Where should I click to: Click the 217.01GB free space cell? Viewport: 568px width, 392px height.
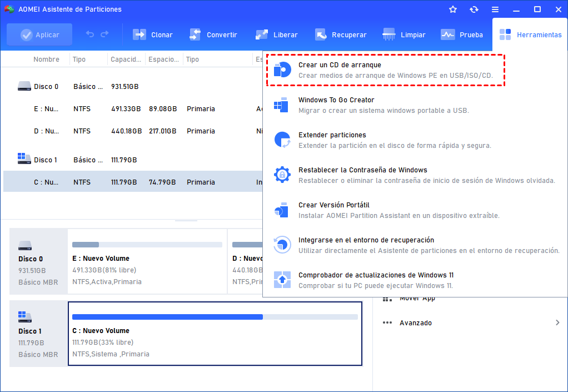click(163, 131)
